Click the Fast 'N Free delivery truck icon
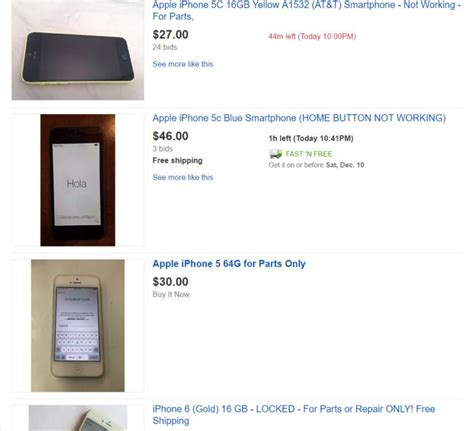 click(276, 154)
